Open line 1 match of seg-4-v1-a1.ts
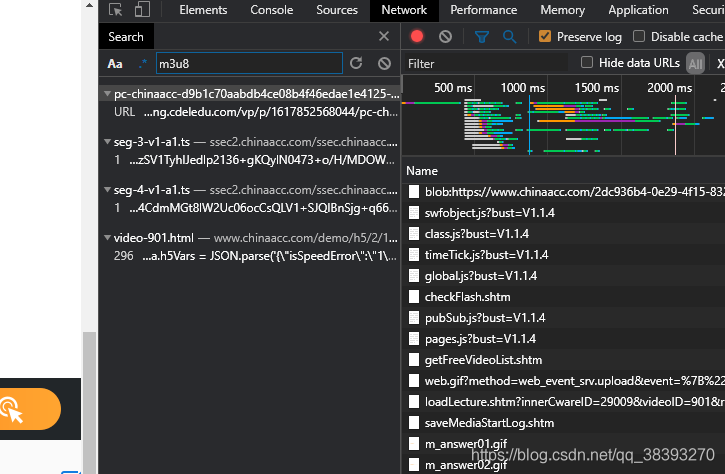Viewport: 725px width, 474px height. [x=250, y=208]
